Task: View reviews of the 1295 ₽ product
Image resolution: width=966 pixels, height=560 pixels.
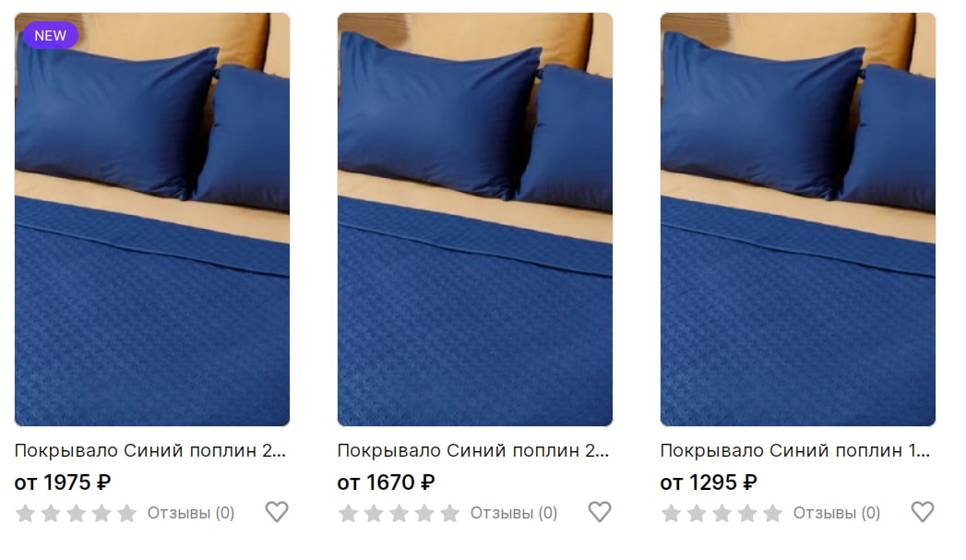Action: point(837,513)
